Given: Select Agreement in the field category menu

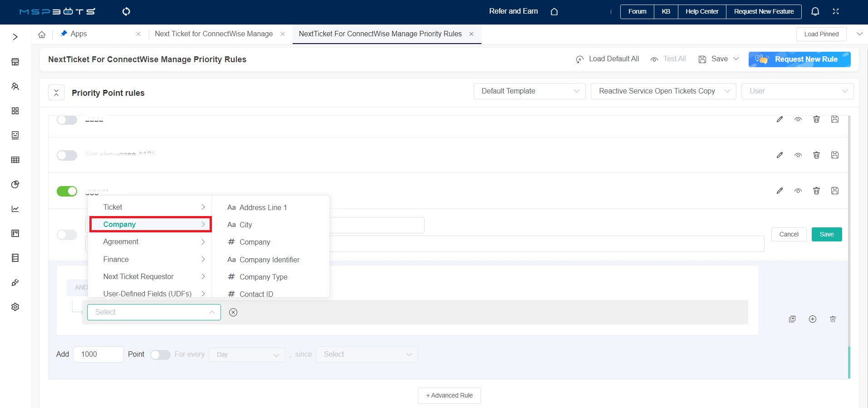Looking at the screenshot, I should point(121,242).
